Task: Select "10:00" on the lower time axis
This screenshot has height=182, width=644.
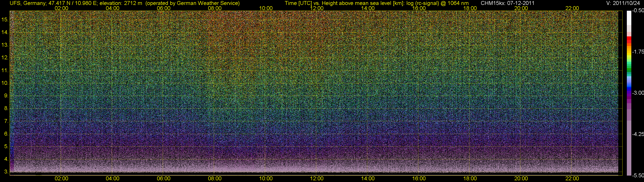Action: 266,179
